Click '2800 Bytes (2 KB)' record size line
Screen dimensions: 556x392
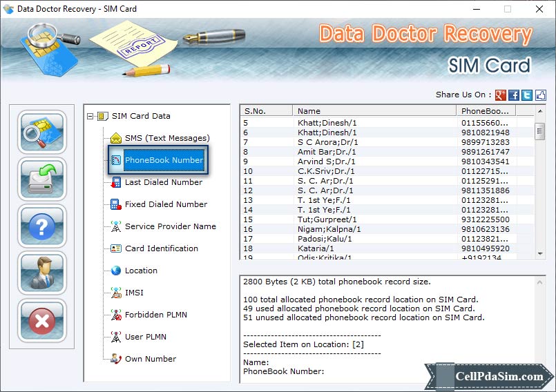click(337, 282)
